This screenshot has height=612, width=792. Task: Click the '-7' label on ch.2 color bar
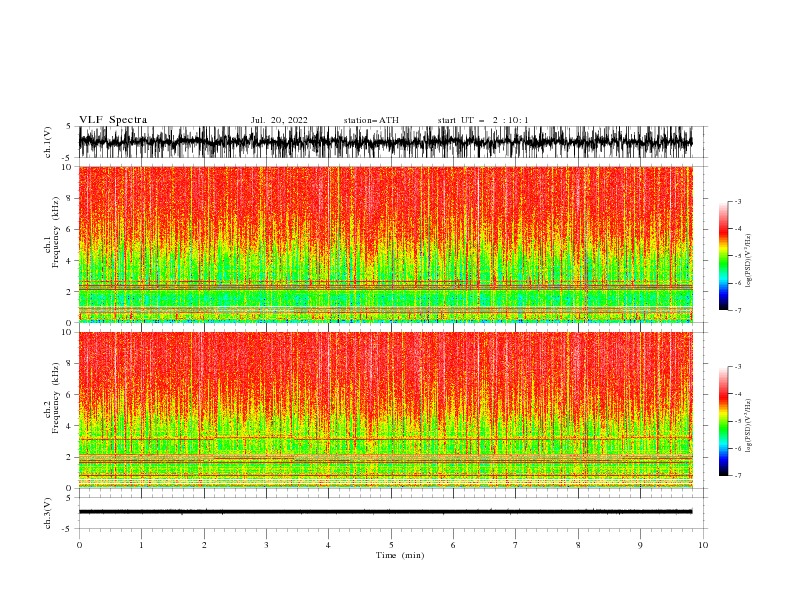pyautogui.click(x=738, y=475)
